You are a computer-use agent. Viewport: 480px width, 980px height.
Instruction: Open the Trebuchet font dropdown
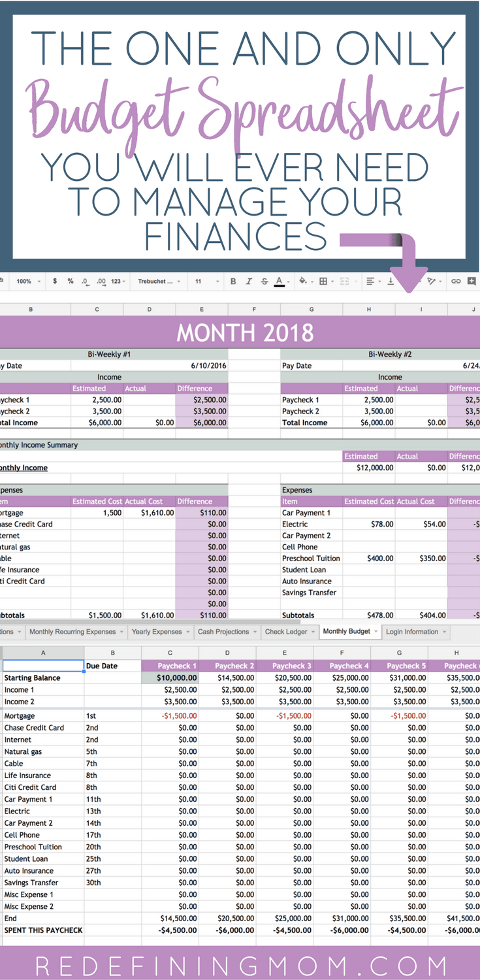(x=159, y=281)
